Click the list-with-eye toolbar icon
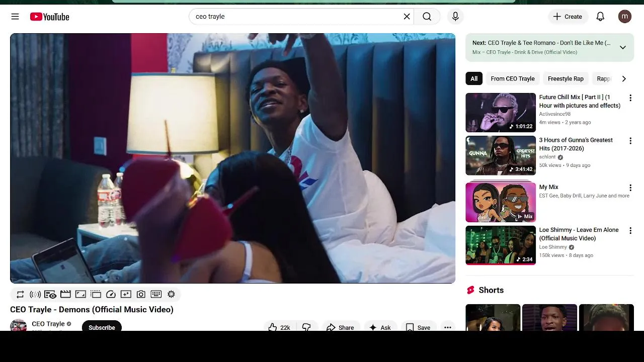Image resolution: width=644 pixels, height=362 pixels. tap(50, 294)
